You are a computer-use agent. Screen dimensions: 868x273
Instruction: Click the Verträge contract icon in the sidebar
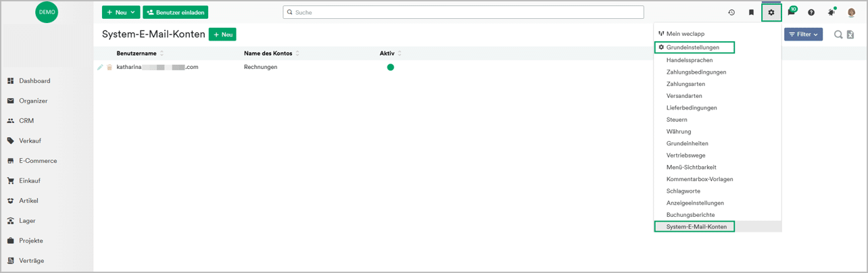click(x=11, y=260)
